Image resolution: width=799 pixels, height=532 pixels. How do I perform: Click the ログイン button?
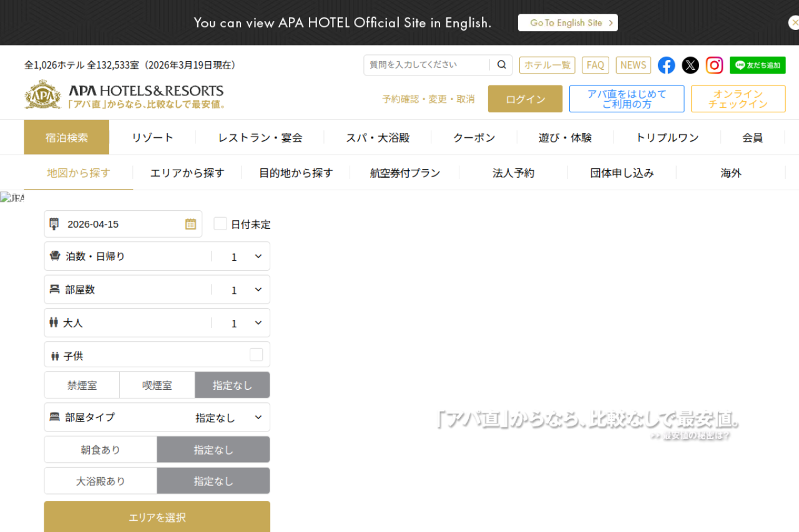pos(525,99)
